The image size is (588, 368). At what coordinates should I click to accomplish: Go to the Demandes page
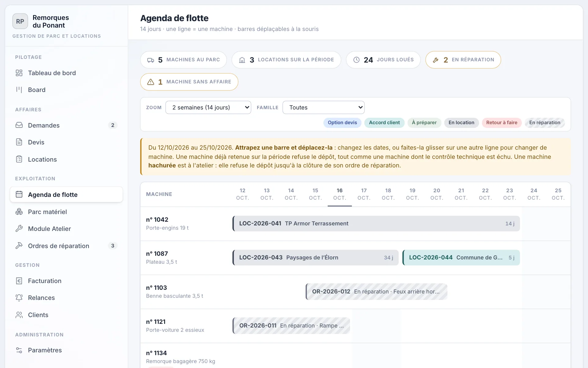pyautogui.click(x=66, y=125)
